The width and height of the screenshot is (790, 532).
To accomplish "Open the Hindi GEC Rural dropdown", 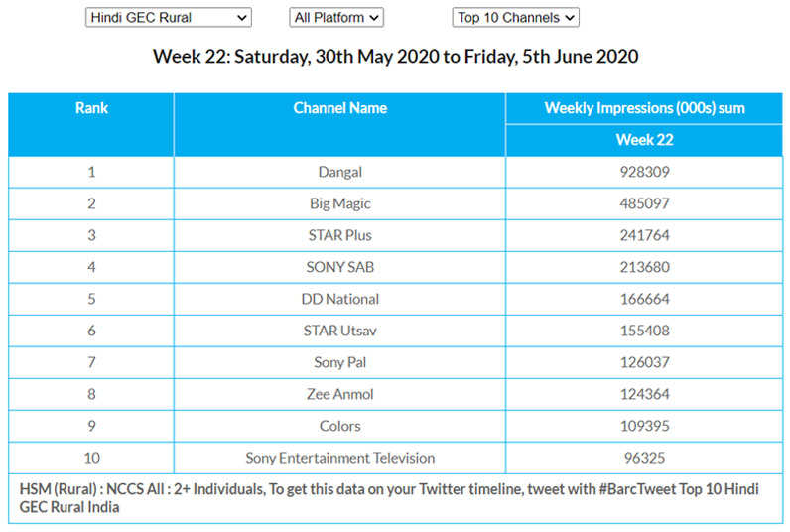I will pos(168,18).
